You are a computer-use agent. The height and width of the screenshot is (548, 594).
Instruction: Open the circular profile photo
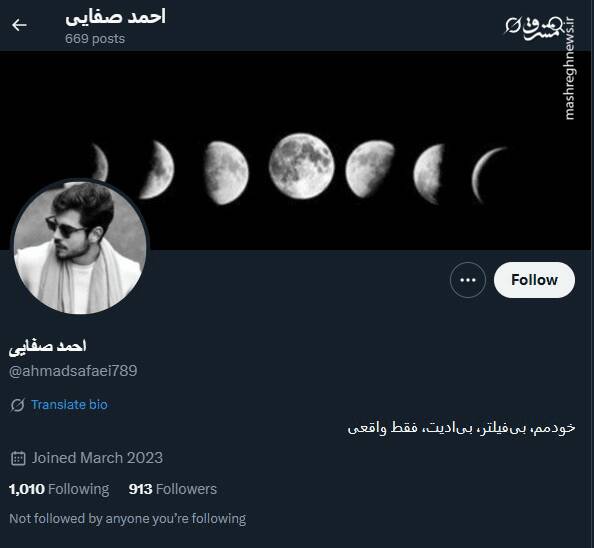pos(80,247)
